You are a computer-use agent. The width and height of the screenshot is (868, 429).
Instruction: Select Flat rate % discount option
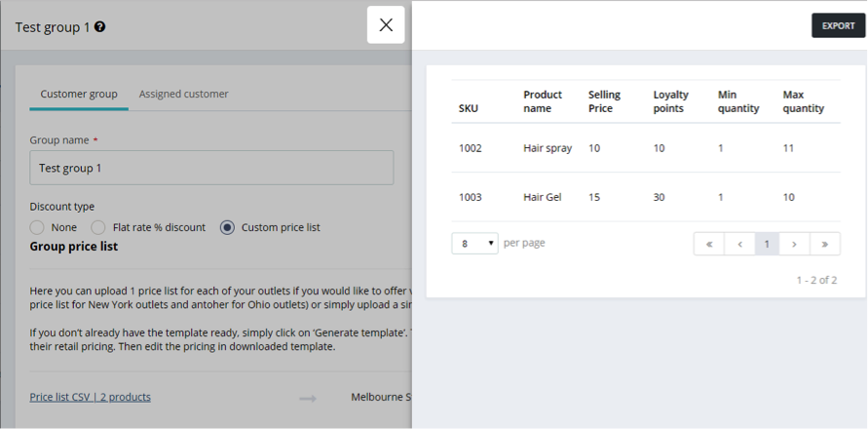pos(98,227)
